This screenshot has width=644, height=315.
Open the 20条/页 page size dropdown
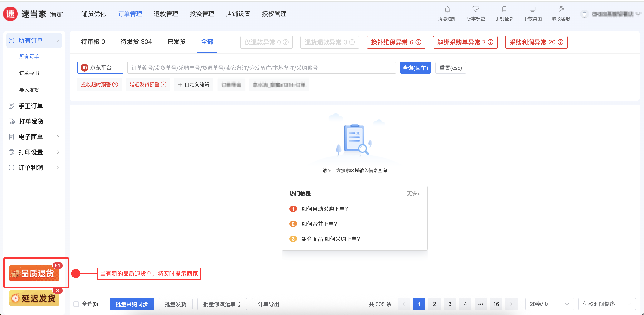coord(549,304)
